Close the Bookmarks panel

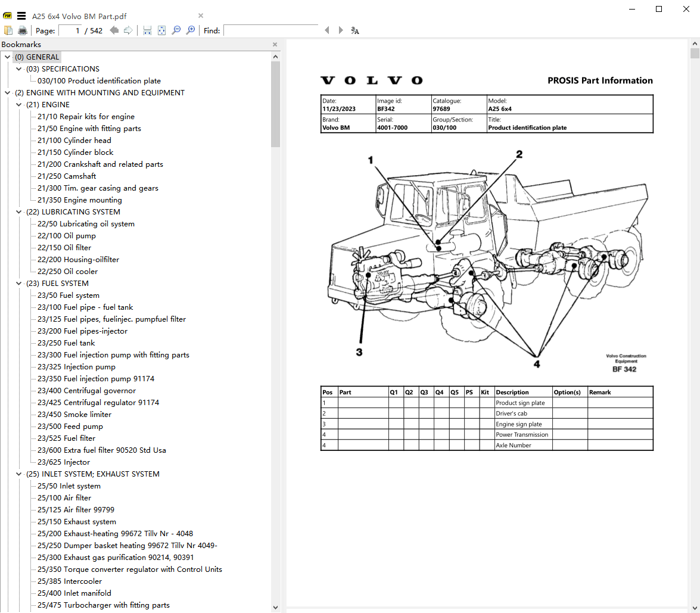275,44
